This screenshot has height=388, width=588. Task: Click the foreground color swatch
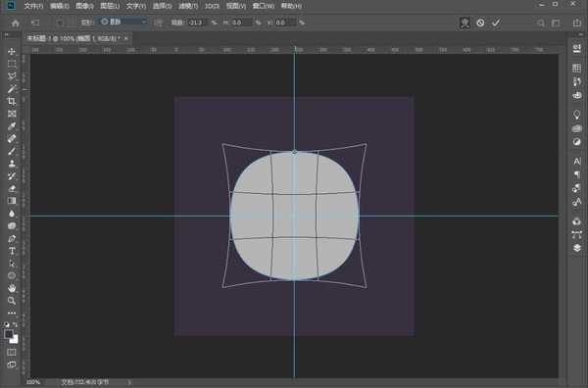[x=8, y=334]
